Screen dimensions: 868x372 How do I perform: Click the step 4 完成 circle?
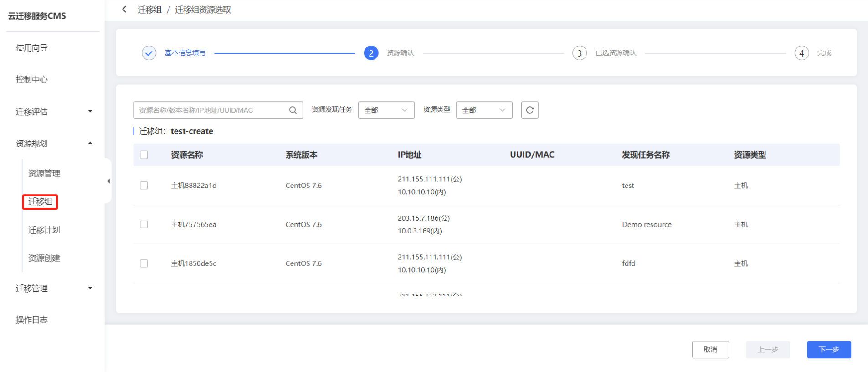click(x=801, y=53)
